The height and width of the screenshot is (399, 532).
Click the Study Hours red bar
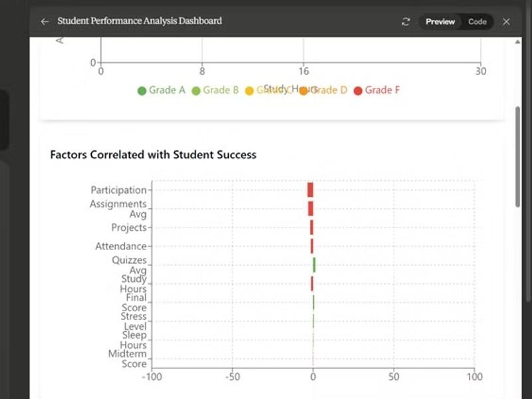coord(311,284)
